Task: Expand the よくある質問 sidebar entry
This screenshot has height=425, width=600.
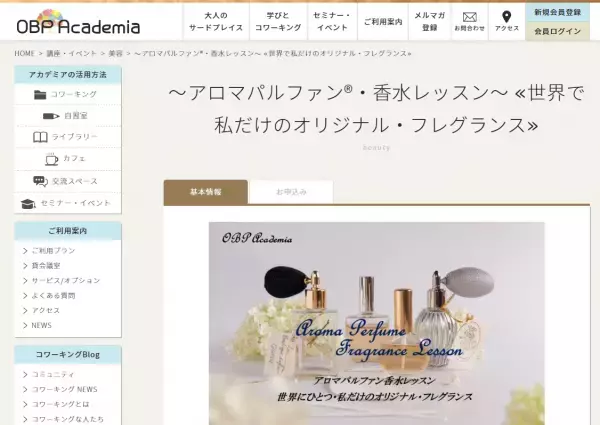Action: click(x=53, y=296)
